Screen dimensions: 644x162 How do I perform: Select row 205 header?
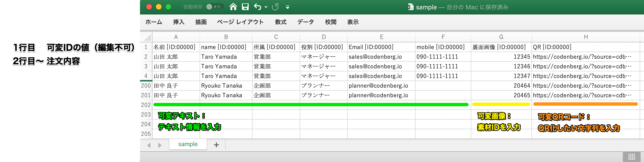click(146, 134)
